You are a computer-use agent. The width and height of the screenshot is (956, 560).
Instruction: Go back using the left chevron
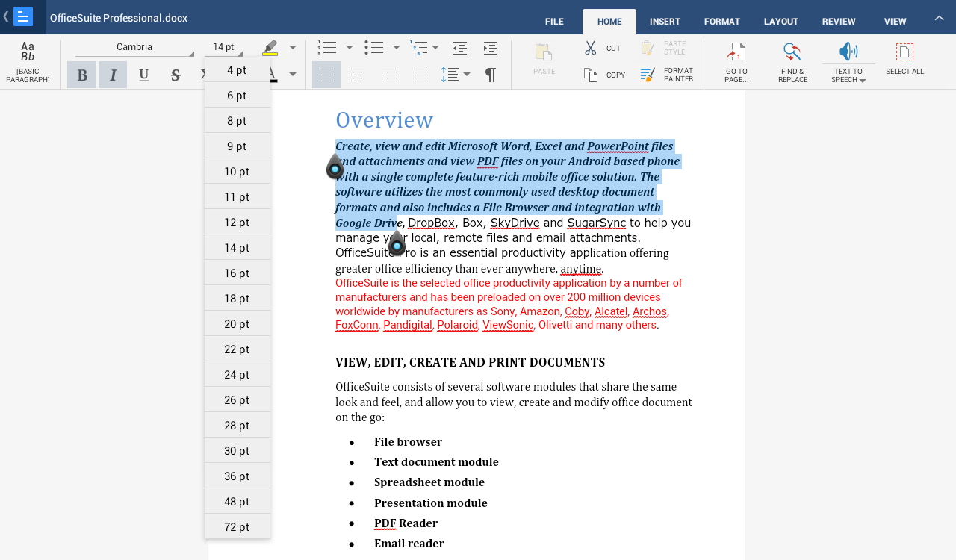pos(6,16)
